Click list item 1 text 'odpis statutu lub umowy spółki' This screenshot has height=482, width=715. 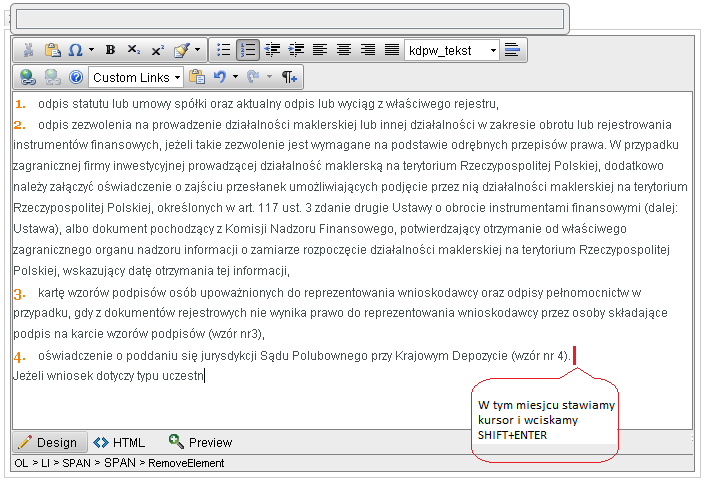[x=123, y=104]
